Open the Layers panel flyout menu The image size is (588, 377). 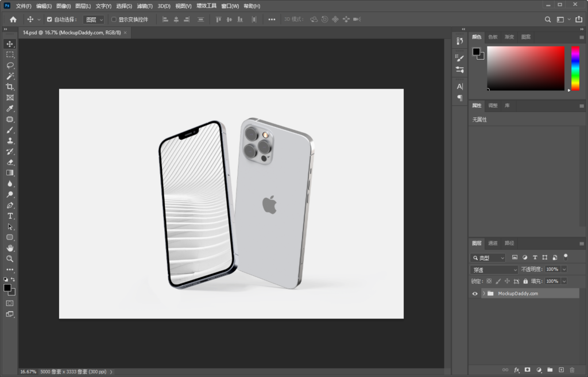pyautogui.click(x=582, y=243)
